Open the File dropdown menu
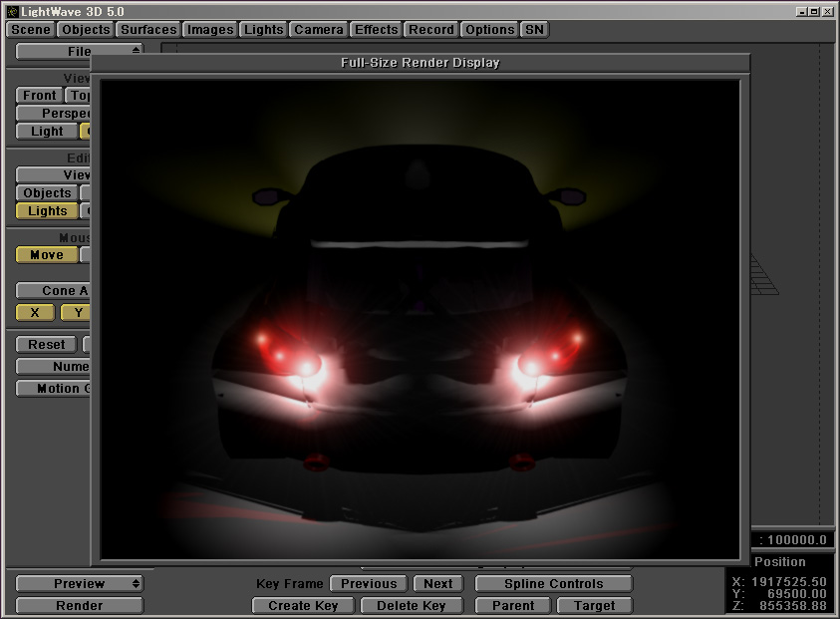840x619 pixels. click(80, 51)
